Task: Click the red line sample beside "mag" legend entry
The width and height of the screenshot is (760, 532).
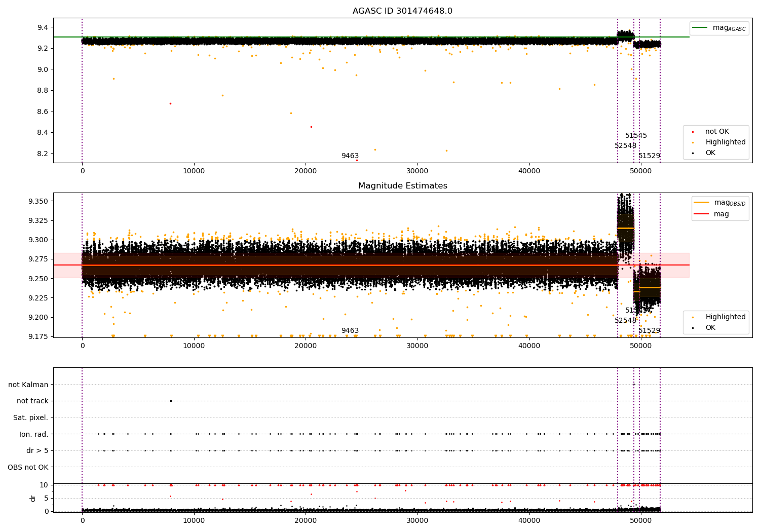Action: 701,214
